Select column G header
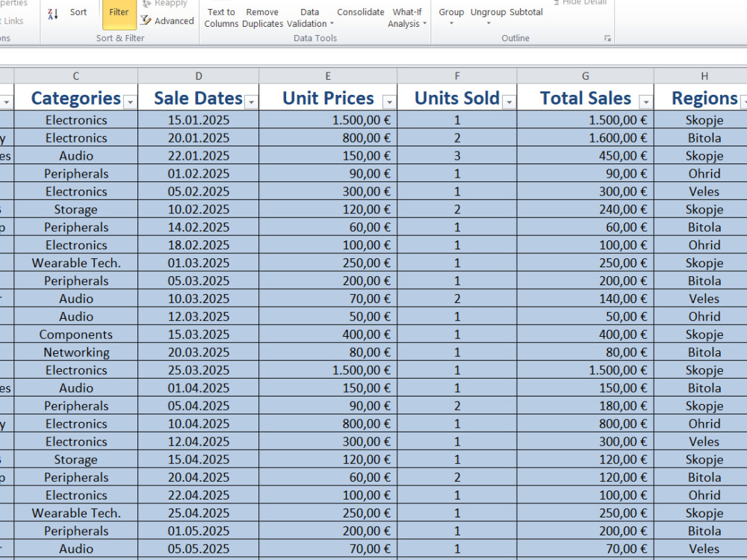The width and height of the screenshot is (747, 560). pyautogui.click(x=586, y=75)
